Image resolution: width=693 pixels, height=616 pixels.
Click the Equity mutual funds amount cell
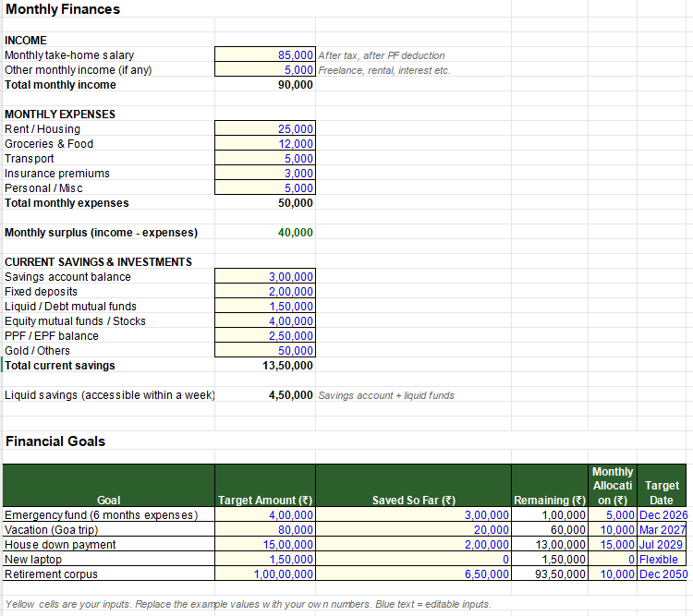tap(265, 320)
